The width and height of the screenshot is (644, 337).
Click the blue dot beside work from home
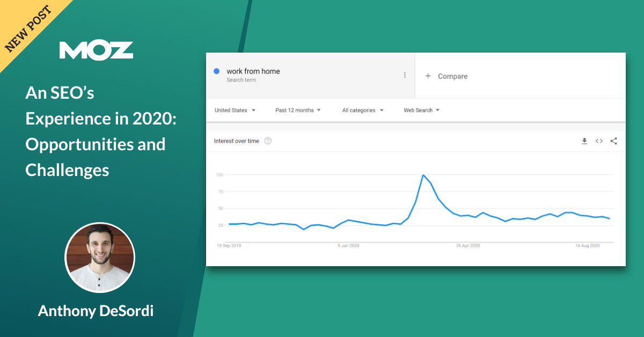click(216, 71)
